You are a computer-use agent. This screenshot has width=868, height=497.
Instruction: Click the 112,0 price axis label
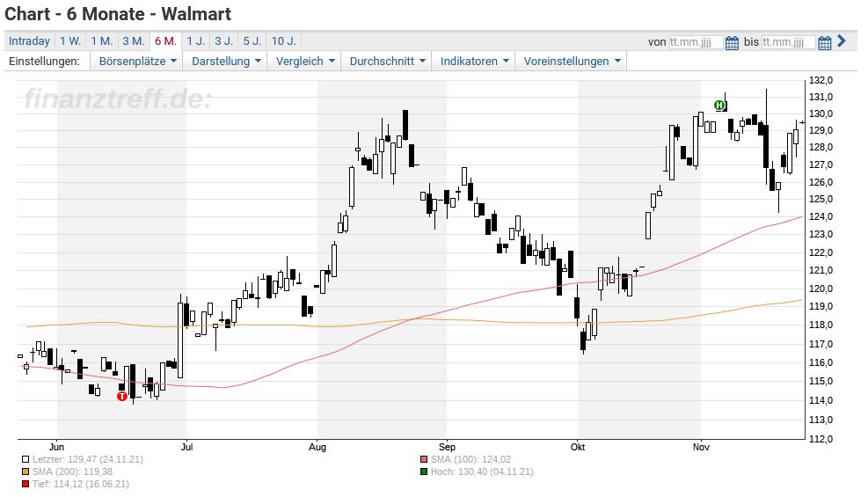821,439
